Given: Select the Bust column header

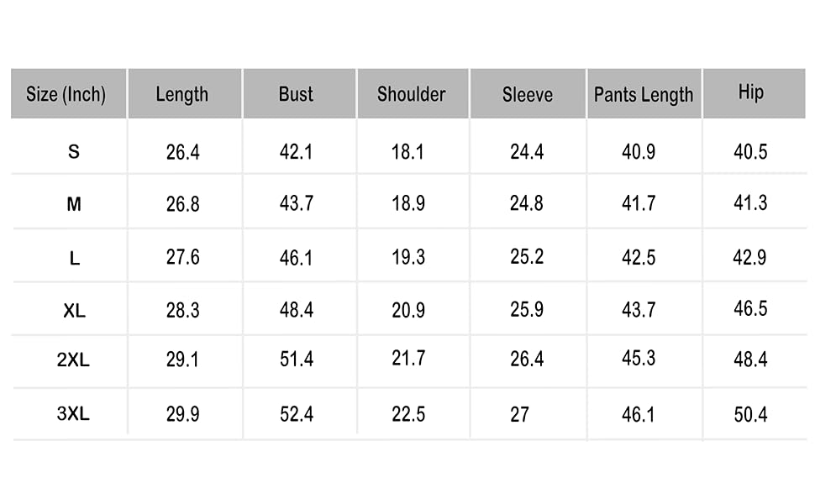Looking at the screenshot, I should [296, 94].
